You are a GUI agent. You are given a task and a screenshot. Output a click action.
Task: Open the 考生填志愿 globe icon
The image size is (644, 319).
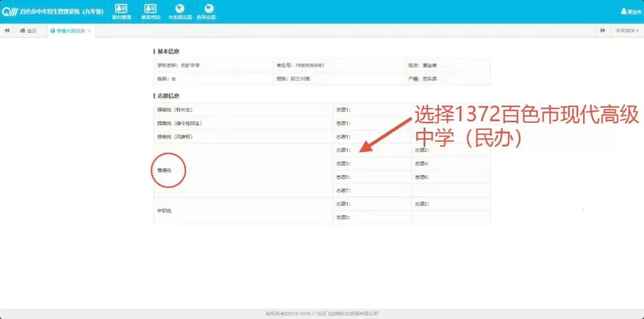179,11
